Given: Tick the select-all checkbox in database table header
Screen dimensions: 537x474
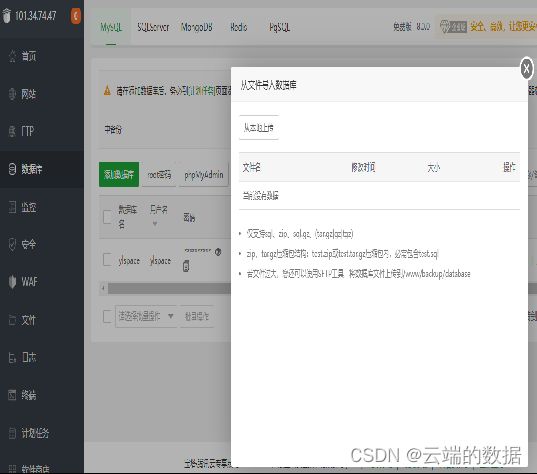Looking at the screenshot, I should click(107, 216).
